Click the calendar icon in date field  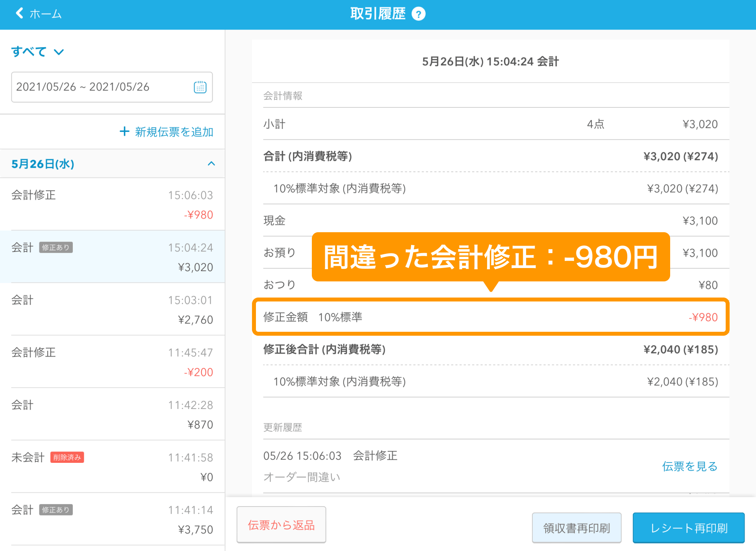click(x=200, y=87)
